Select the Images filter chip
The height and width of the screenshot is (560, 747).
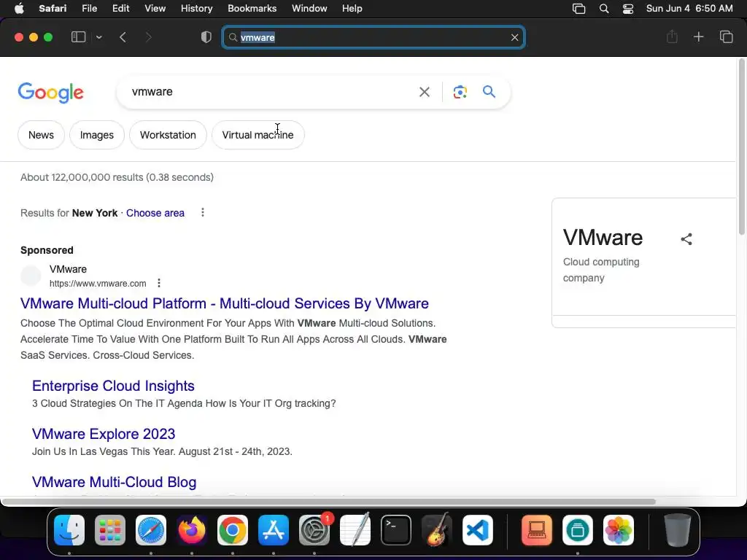pos(97,135)
